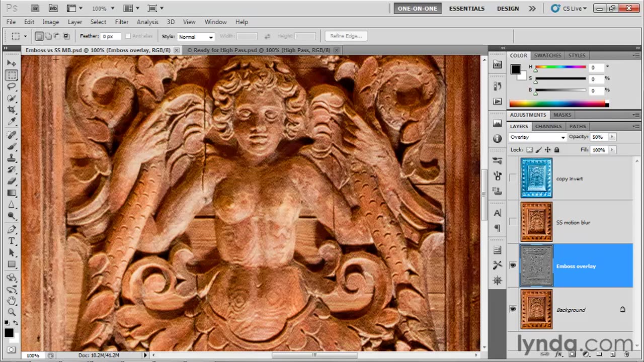Viewport: 644px width, 362px height.
Task: Open the Filter menu
Action: [121, 22]
